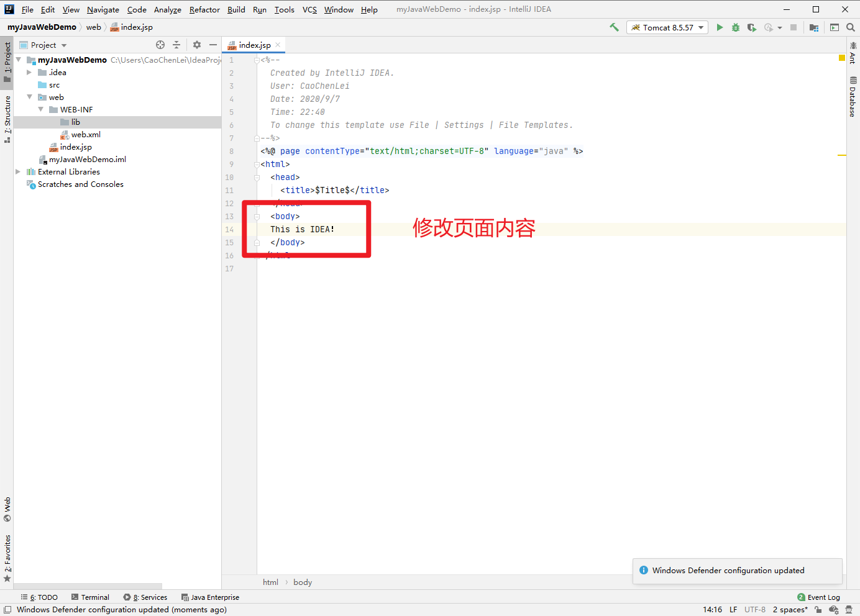Open the Database tool window

coord(853,97)
